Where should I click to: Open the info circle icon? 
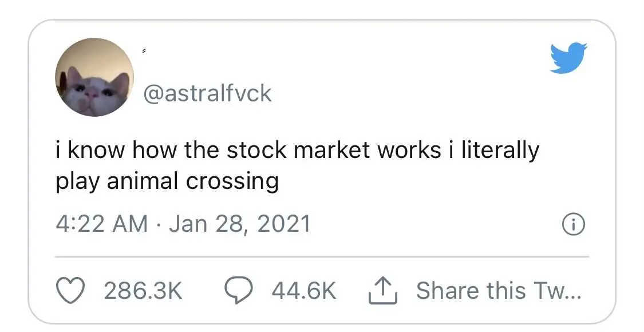573,225
